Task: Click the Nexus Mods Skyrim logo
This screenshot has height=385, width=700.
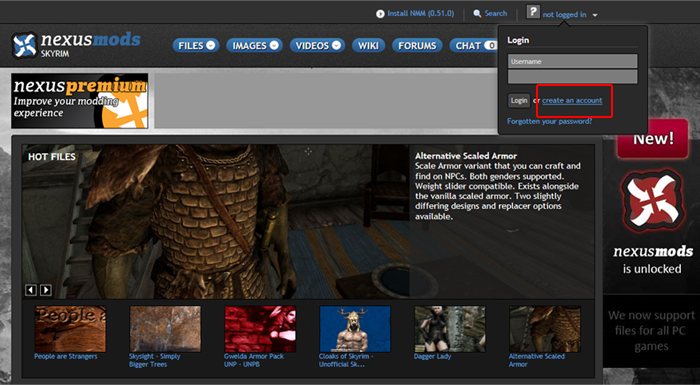Action: [x=76, y=45]
